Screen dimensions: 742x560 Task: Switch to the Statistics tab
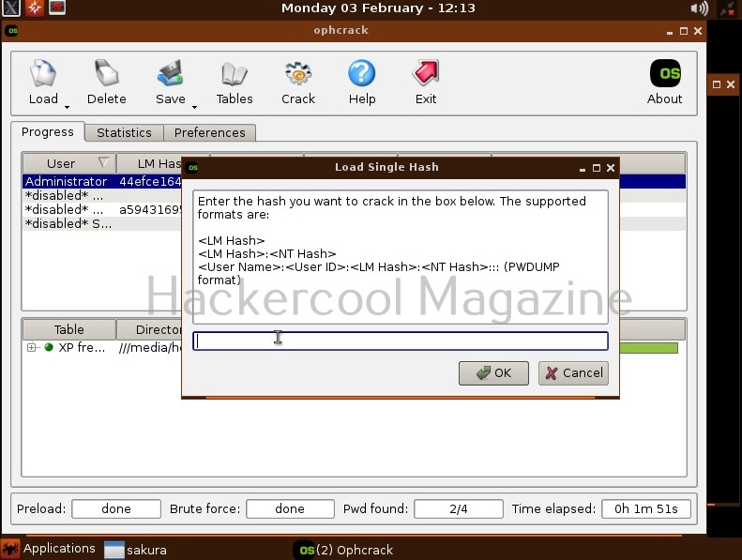(x=124, y=133)
